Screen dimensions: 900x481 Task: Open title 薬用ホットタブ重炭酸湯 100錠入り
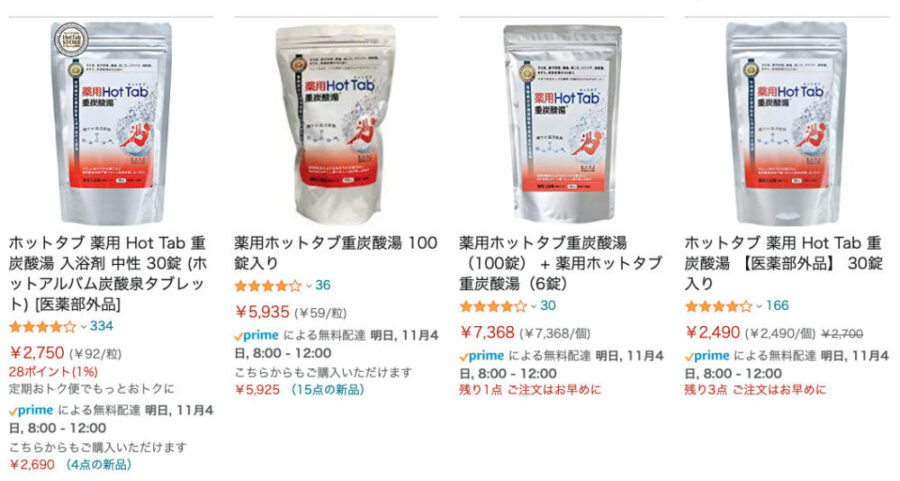[336, 253]
